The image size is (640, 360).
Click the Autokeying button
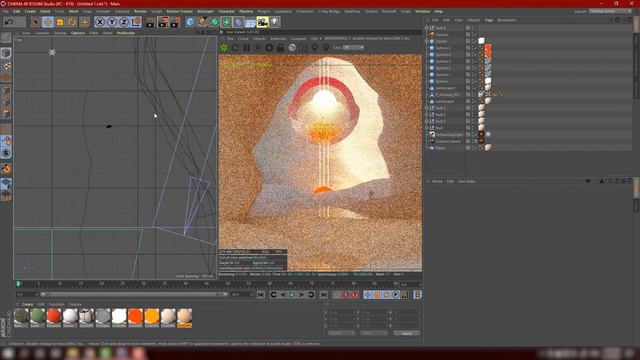[x=346, y=295]
